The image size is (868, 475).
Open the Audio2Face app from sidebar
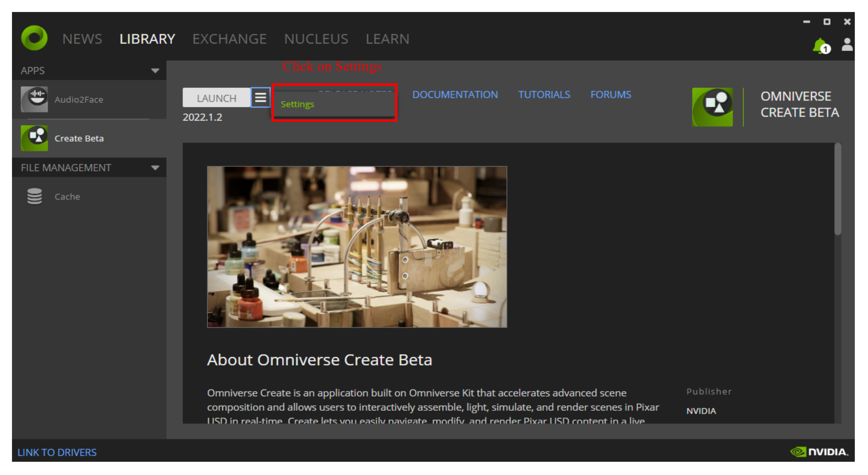pos(79,100)
